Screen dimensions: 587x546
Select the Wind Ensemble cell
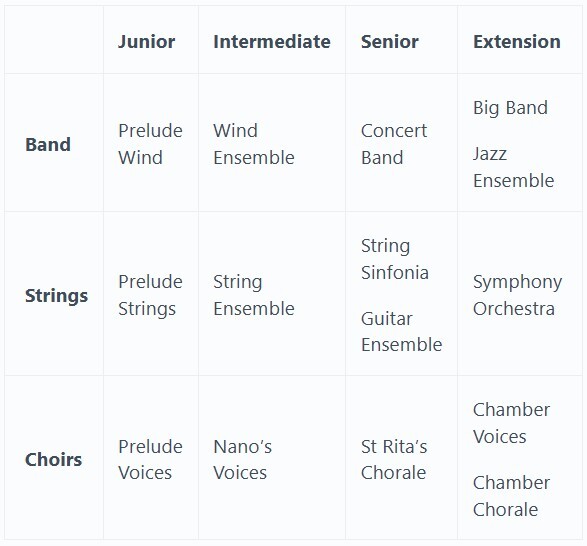coord(254,144)
